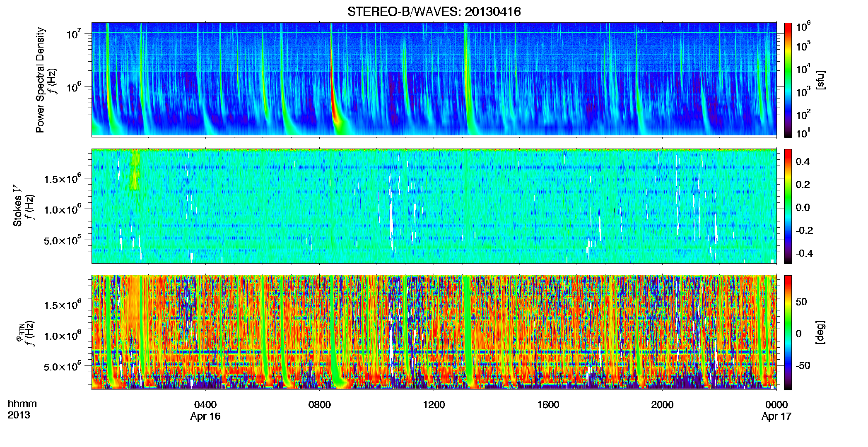The width and height of the screenshot is (868, 447).
Task: Click the power spectral density colorbar
Action: click(x=788, y=80)
